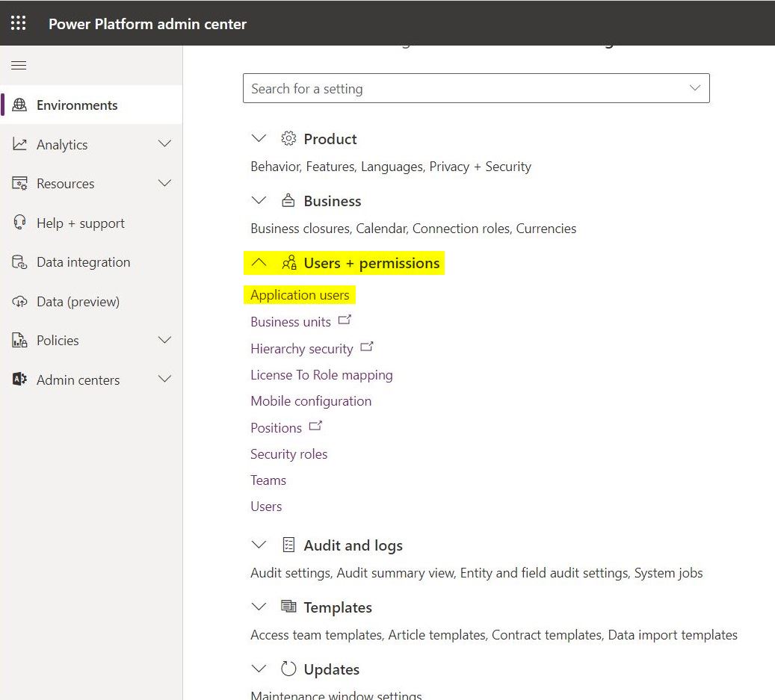Expand the Policies sidebar chevron
Screen dimensions: 775x700
[x=164, y=340]
